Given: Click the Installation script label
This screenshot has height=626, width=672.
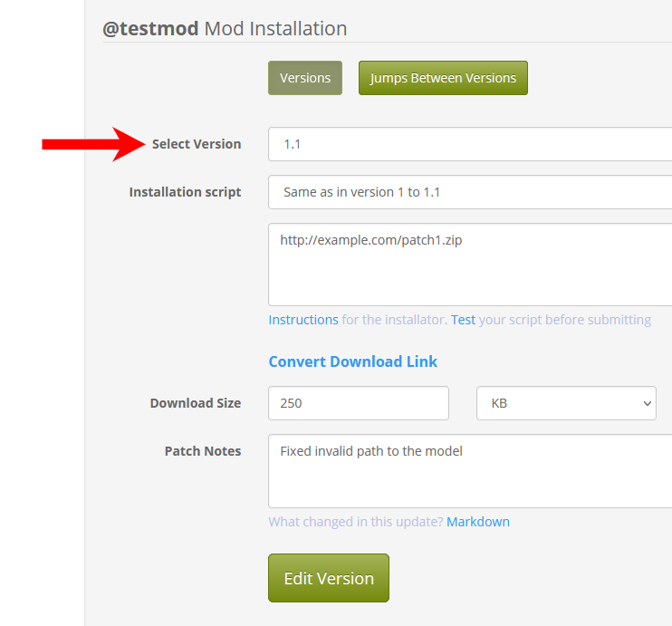Looking at the screenshot, I should [185, 192].
